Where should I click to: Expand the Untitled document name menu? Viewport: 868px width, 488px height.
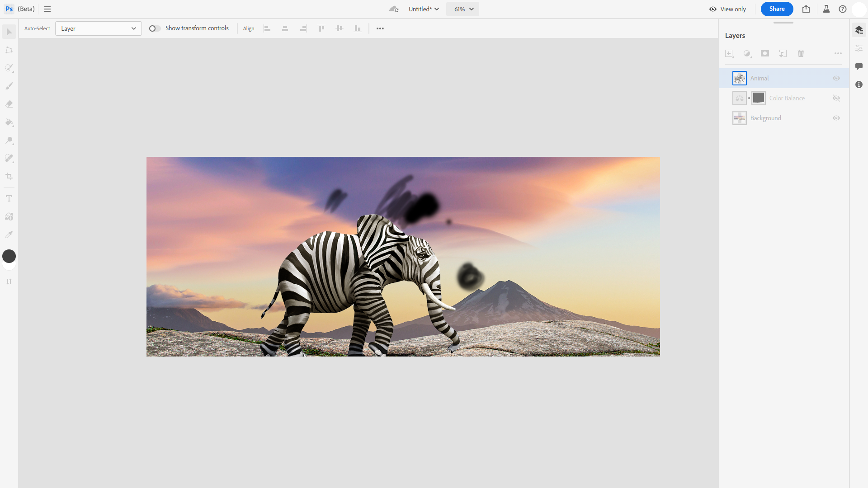[424, 9]
